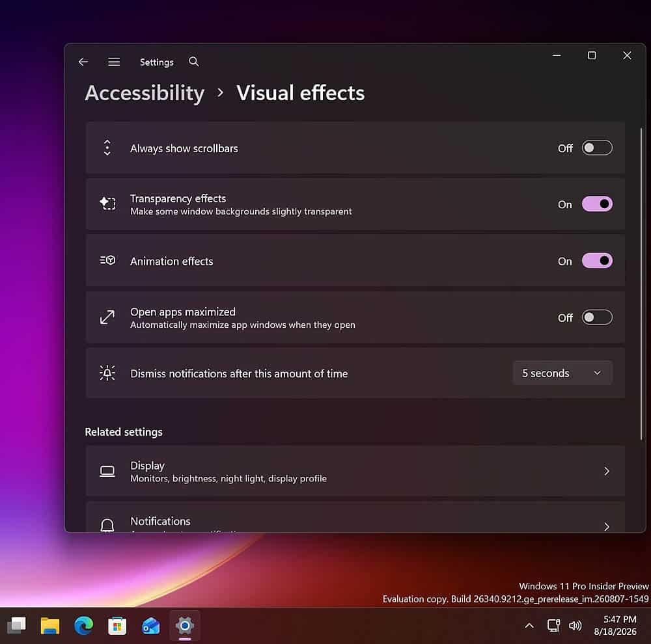Click 'Monitors, brightness, night light, display profile' text
Viewport: 651px width, 644px height.
point(229,478)
